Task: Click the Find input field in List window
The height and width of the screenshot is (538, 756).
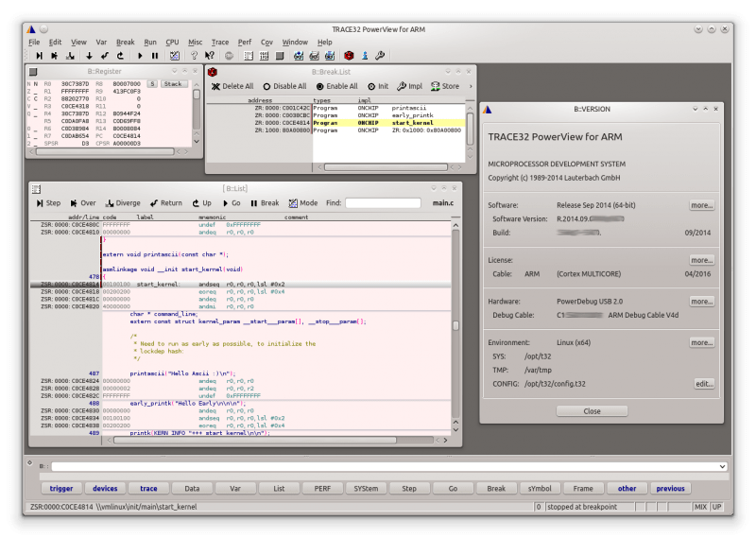Action: pyautogui.click(x=384, y=203)
